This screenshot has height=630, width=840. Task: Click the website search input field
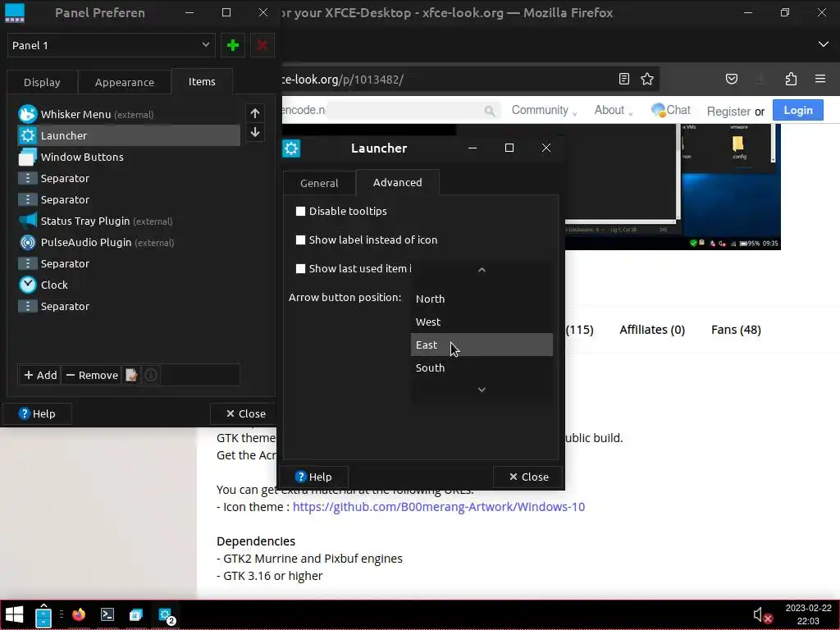(413, 111)
